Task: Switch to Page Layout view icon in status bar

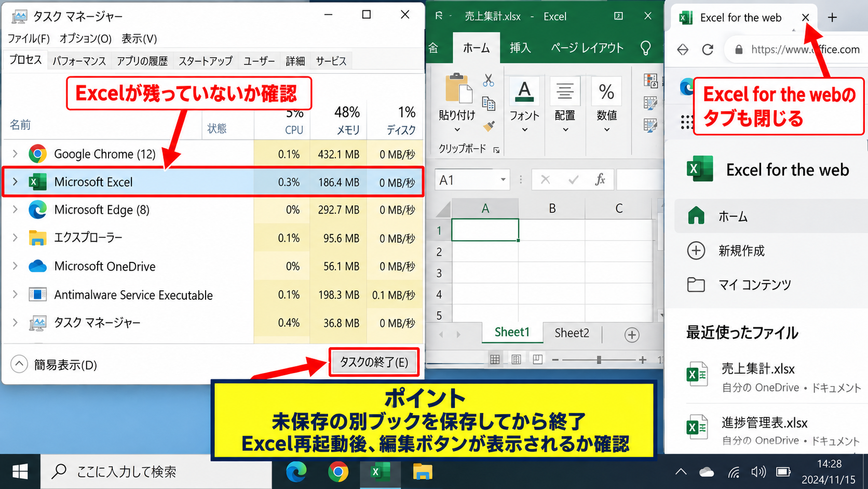Action: [516, 360]
